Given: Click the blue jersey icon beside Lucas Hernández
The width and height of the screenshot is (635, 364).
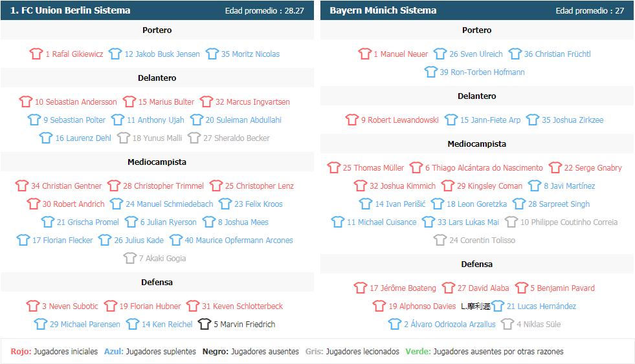Looking at the screenshot, I should [x=498, y=306].
